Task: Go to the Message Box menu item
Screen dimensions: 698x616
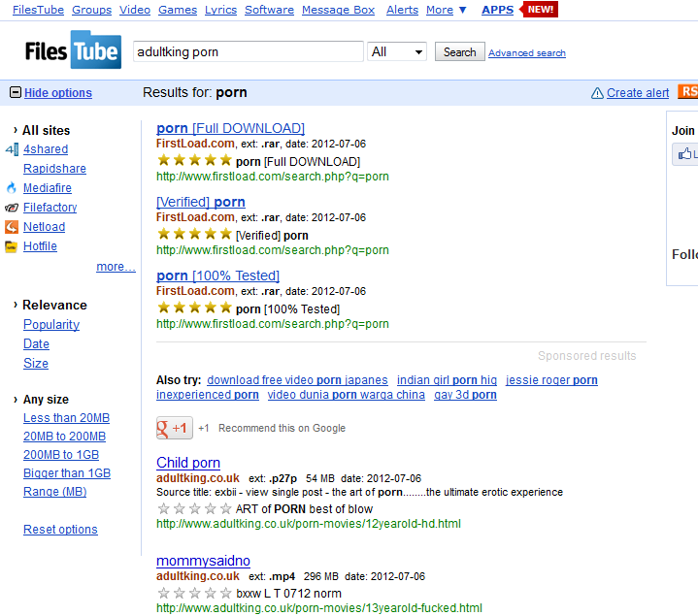Action: 338,10
